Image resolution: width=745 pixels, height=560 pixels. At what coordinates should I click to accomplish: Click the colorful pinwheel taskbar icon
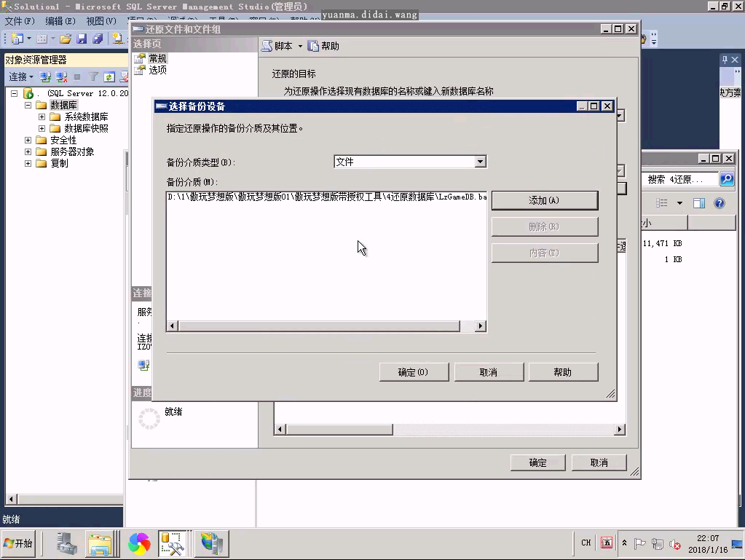coord(139,543)
